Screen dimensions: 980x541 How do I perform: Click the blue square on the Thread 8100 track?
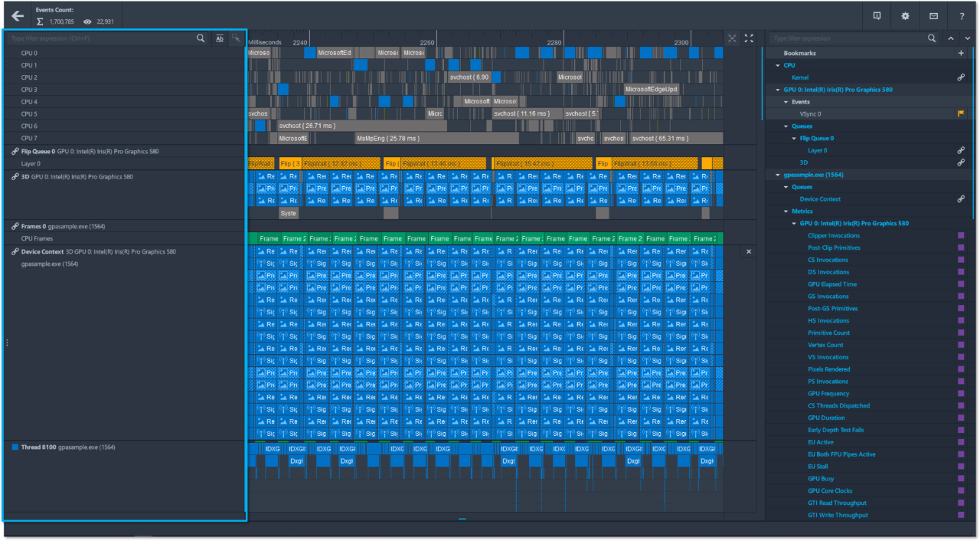point(15,447)
